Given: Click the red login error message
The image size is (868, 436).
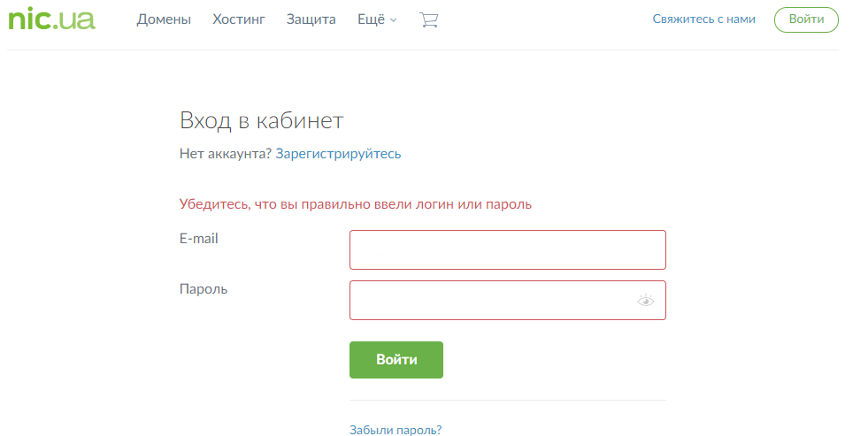Looking at the screenshot, I should pos(356,204).
